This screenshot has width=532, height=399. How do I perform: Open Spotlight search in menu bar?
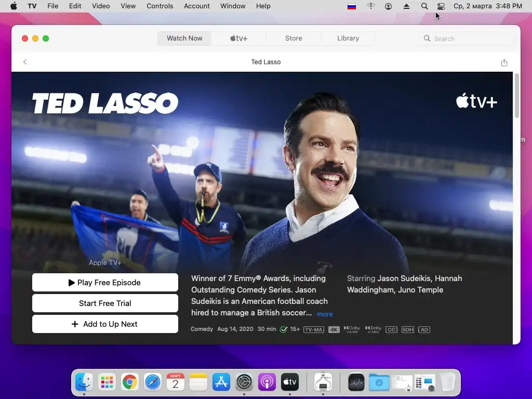[x=424, y=6]
